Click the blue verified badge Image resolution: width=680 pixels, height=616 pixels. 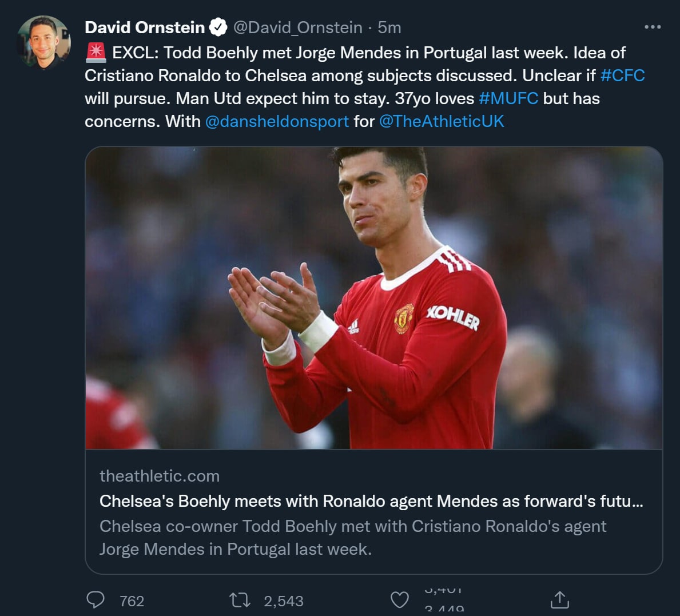[218, 27]
